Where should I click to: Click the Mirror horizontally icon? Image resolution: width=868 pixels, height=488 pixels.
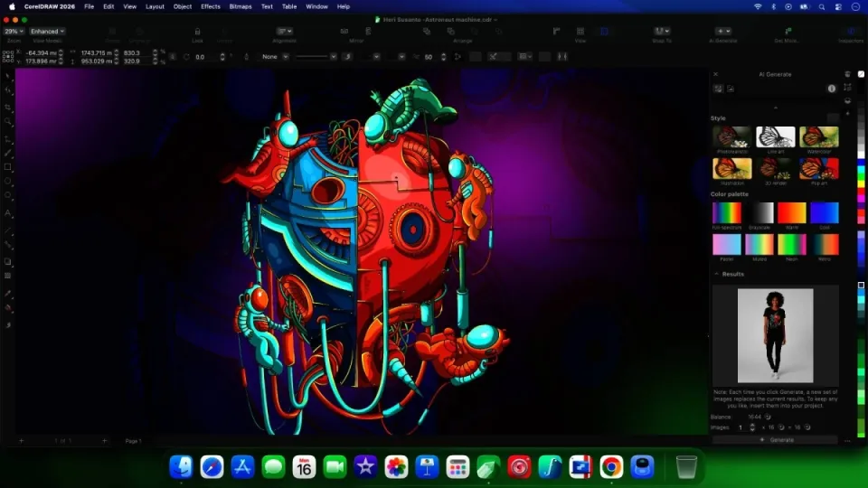coord(344,32)
